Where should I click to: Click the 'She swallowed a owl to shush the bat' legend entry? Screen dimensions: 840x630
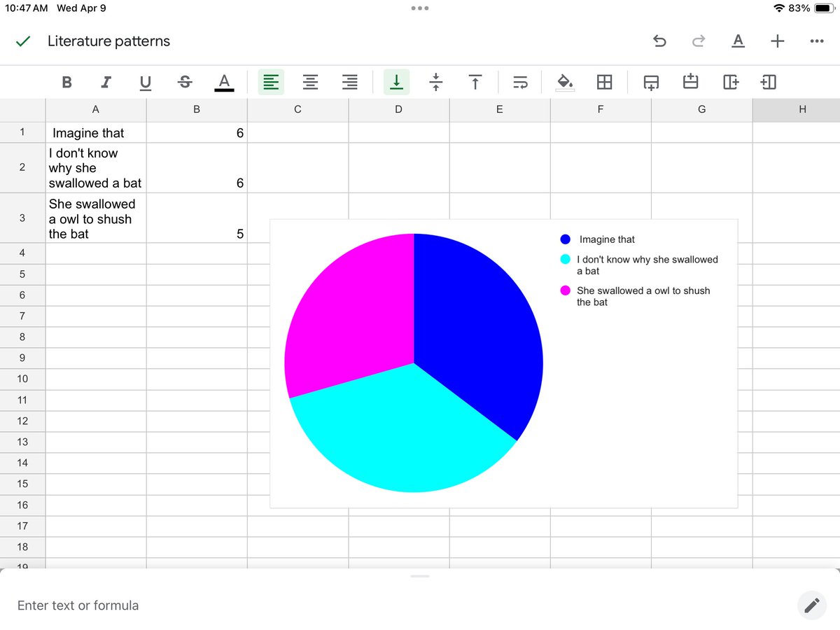pyautogui.click(x=636, y=296)
